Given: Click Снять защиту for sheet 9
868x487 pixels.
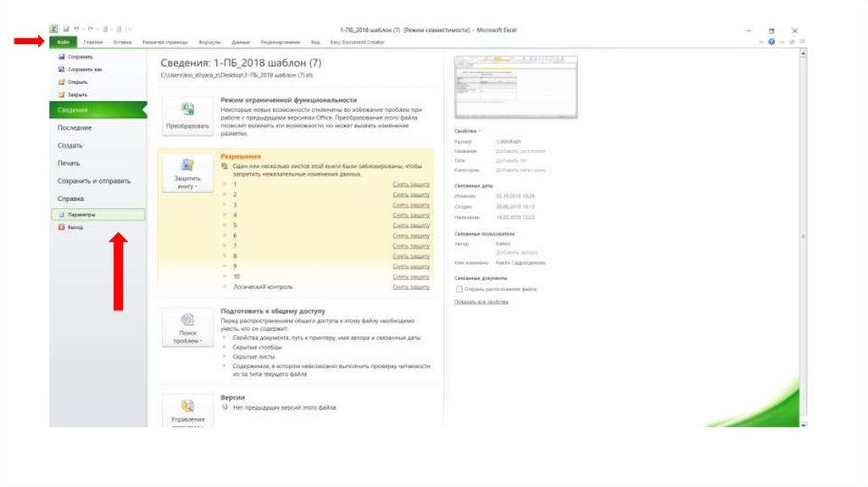Looking at the screenshot, I should (411, 266).
